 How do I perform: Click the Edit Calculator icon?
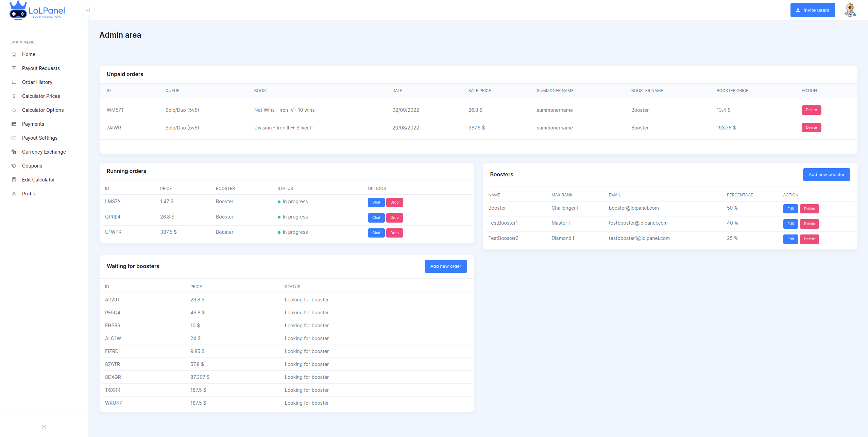[14, 180]
